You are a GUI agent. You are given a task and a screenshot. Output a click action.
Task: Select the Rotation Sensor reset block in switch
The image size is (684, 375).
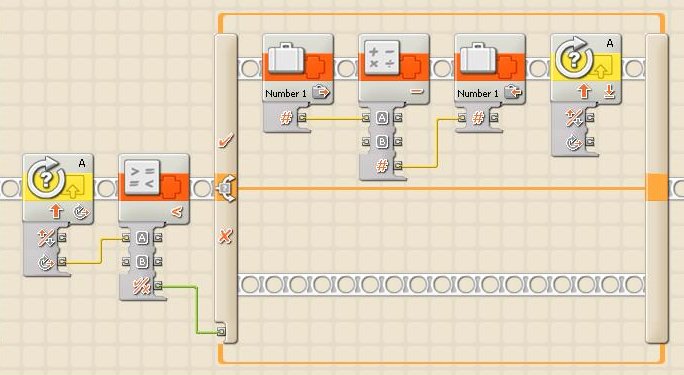click(x=586, y=69)
